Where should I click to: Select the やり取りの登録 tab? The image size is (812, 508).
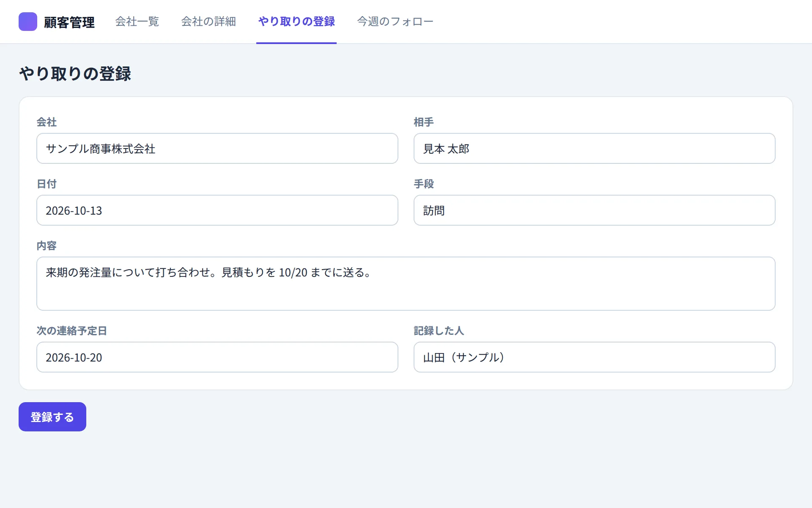coord(296,22)
